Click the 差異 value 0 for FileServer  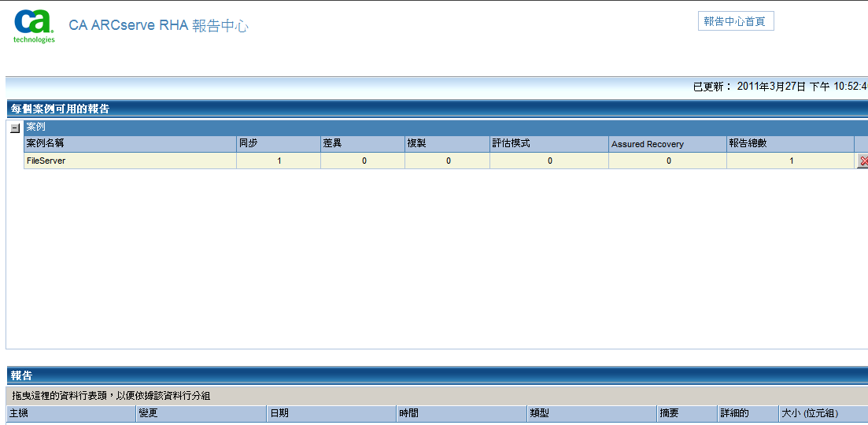click(363, 161)
